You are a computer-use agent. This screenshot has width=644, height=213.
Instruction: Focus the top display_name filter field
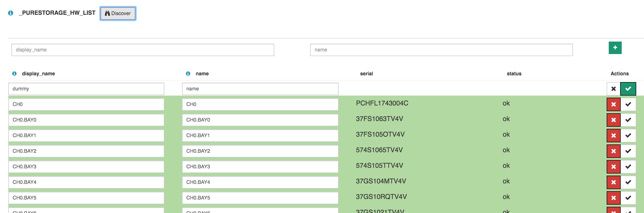143,50
